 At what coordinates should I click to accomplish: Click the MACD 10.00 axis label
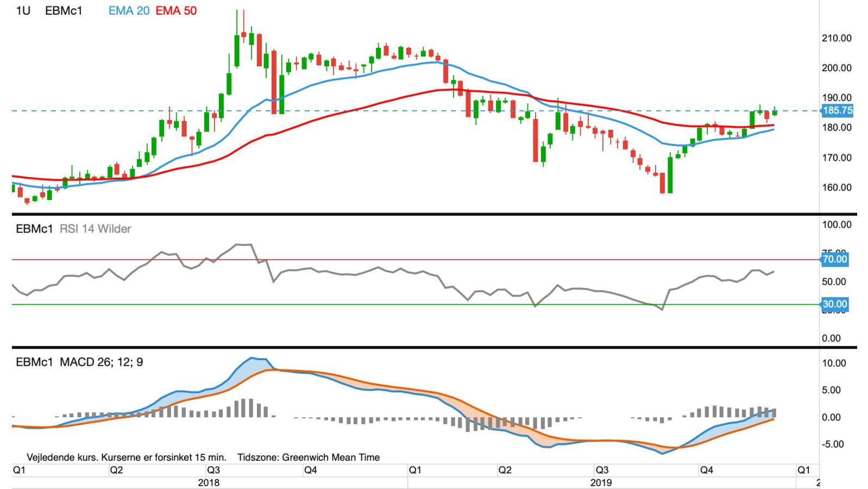pyautogui.click(x=834, y=363)
